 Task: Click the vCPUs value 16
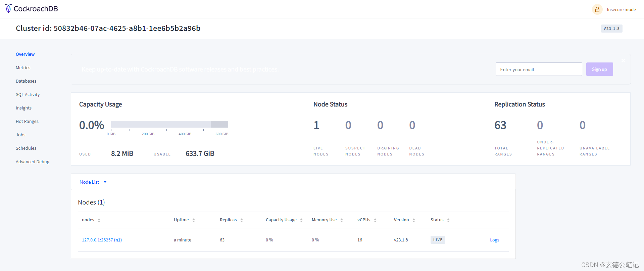coord(360,240)
